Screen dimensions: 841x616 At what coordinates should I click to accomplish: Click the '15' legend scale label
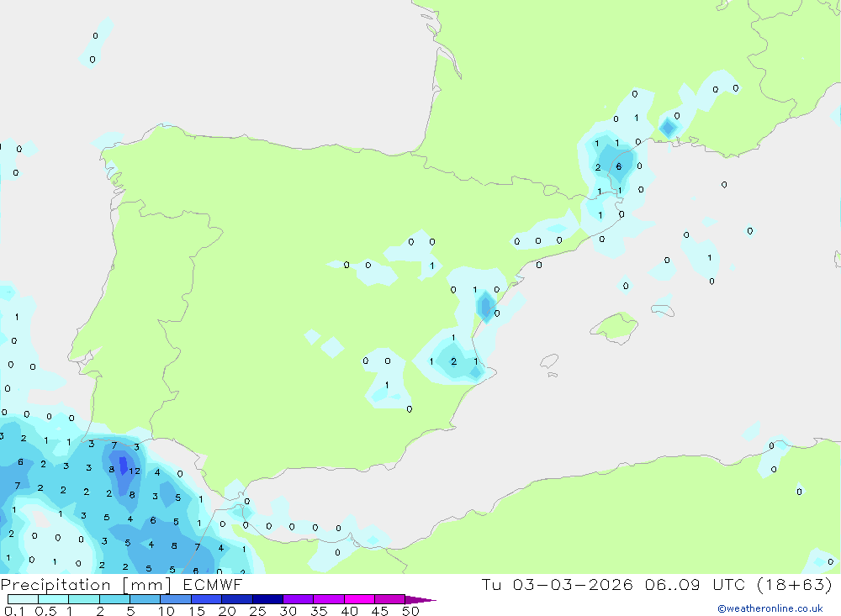tap(197, 611)
